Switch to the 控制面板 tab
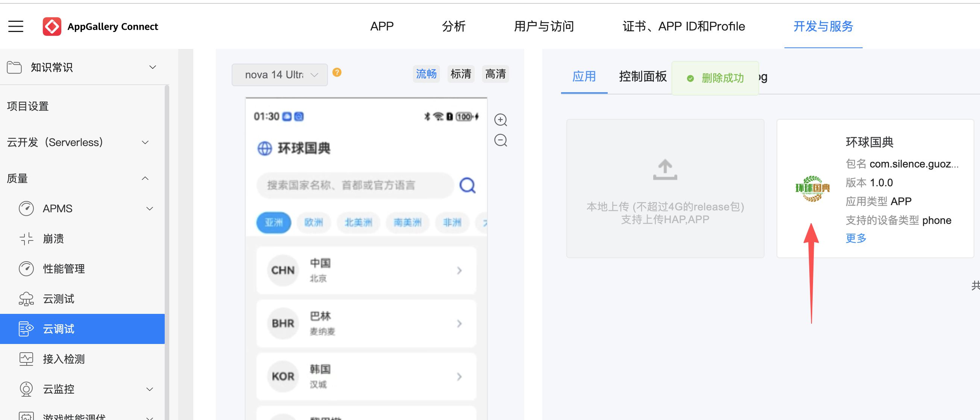Screen dimensions: 980x420 [643, 76]
